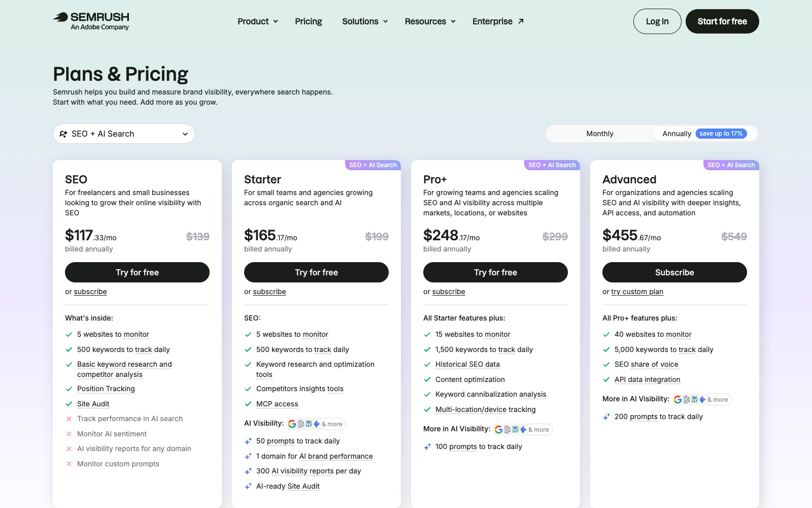Click Start for free in header
The image size is (812, 508).
click(722, 21)
